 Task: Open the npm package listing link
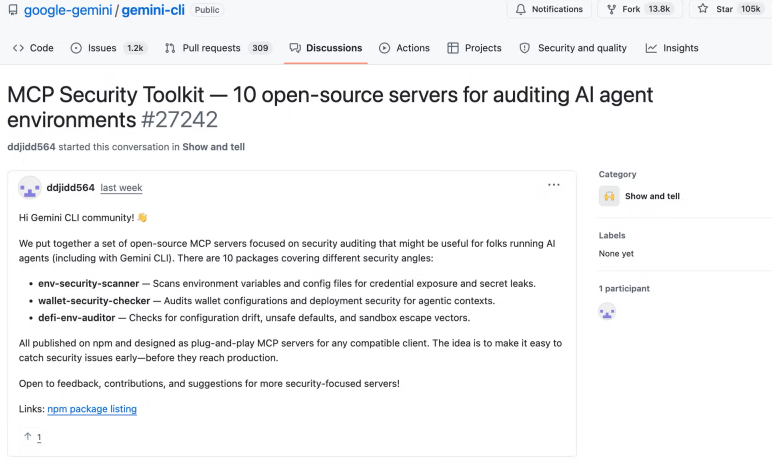(x=92, y=409)
